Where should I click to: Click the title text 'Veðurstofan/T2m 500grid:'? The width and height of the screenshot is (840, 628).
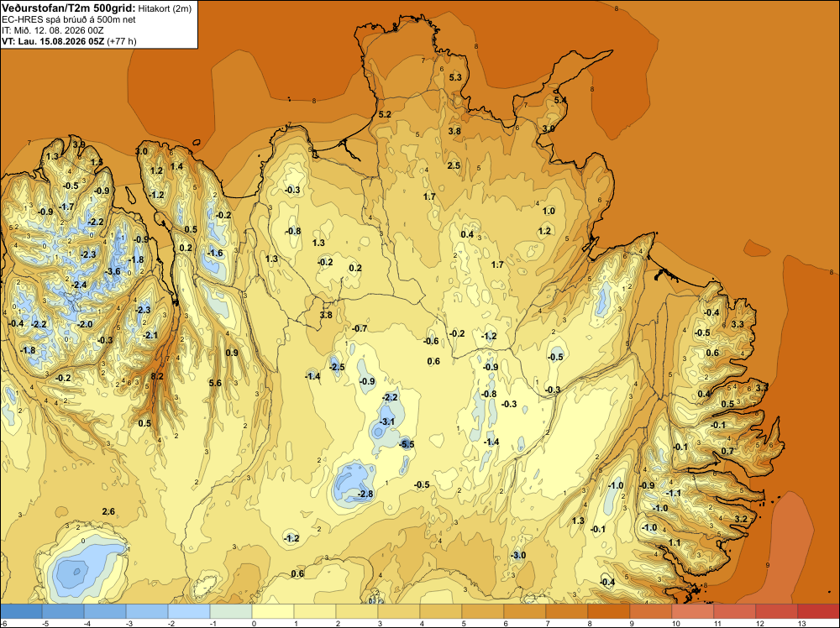tap(69, 8)
